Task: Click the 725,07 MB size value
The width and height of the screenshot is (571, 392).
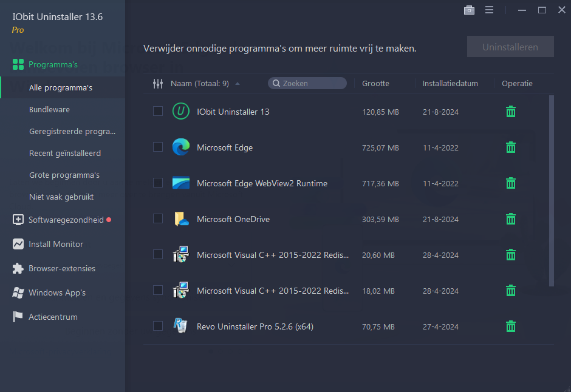Action: coord(380,147)
